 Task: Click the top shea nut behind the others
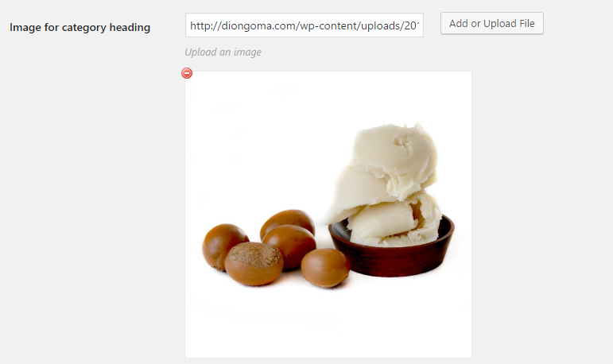[288, 221]
